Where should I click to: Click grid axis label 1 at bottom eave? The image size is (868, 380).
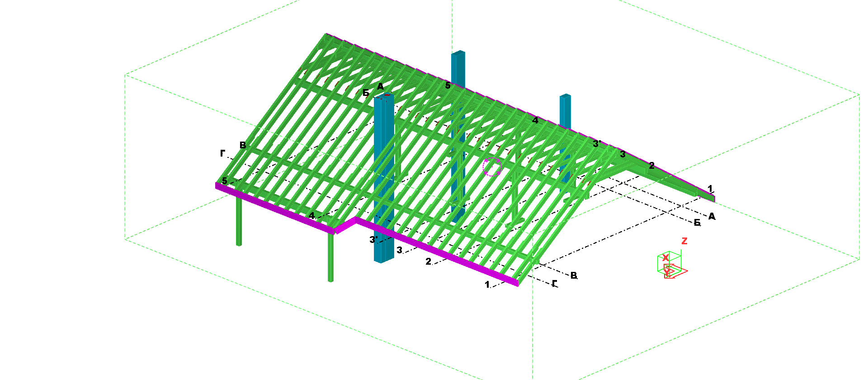pos(487,285)
